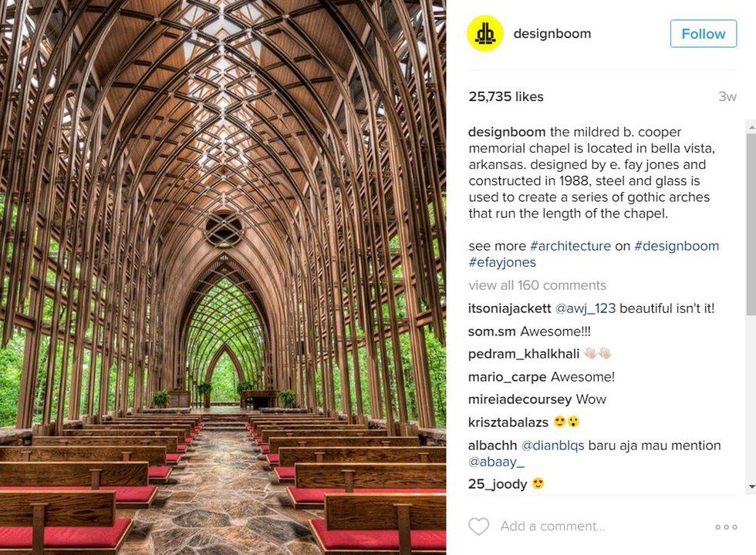Click the 25,735 likes count
The height and width of the screenshot is (555, 756).
click(506, 97)
